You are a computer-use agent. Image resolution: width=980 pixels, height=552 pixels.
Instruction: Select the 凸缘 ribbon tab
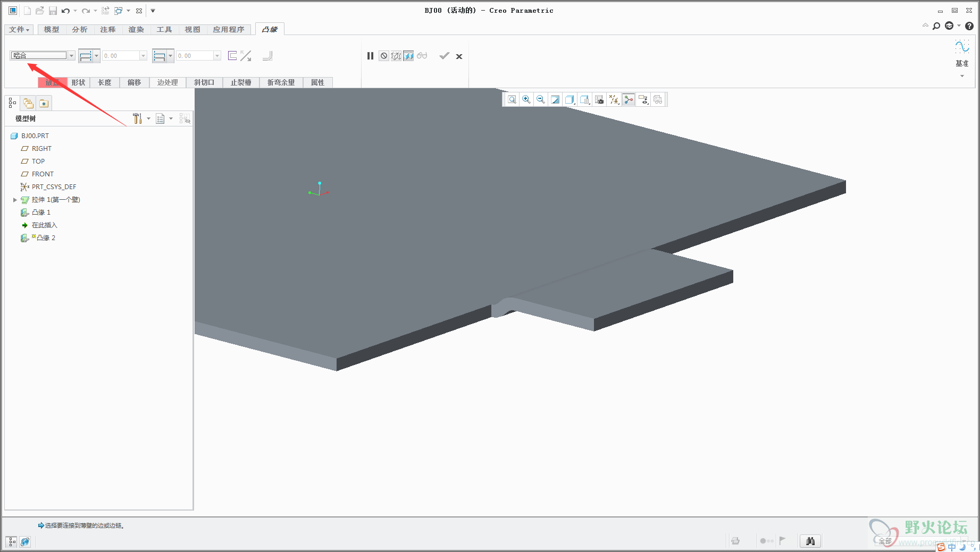tap(270, 29)
